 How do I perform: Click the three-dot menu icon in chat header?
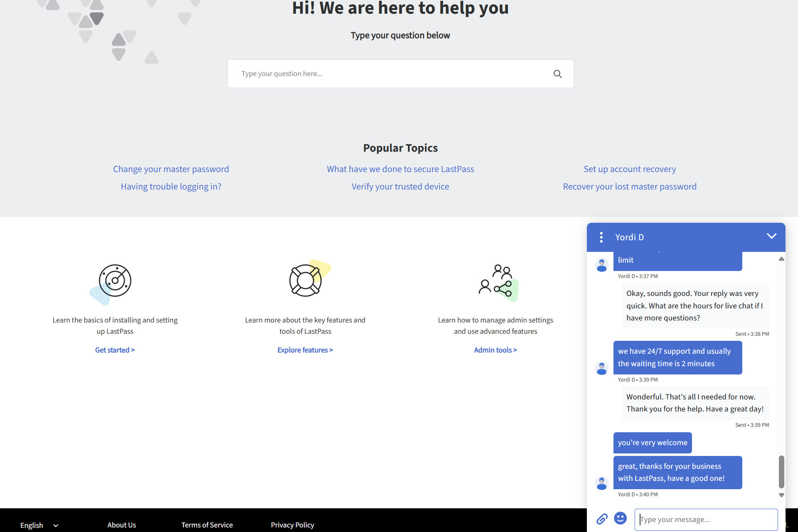601,237
